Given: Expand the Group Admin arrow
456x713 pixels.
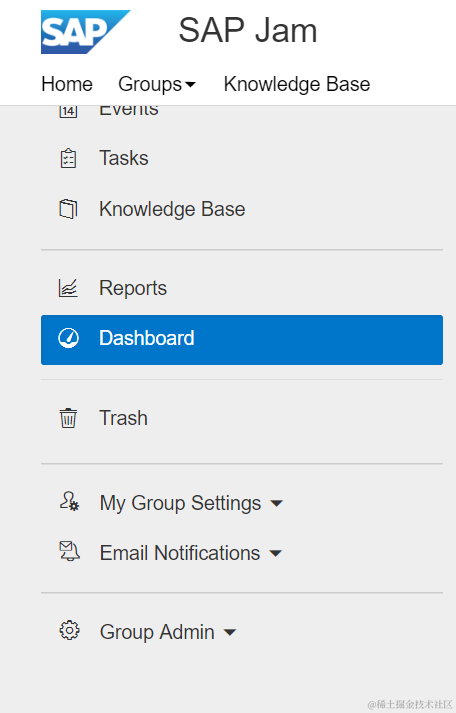Looking at the screenshot, I should tap(230, 632).
